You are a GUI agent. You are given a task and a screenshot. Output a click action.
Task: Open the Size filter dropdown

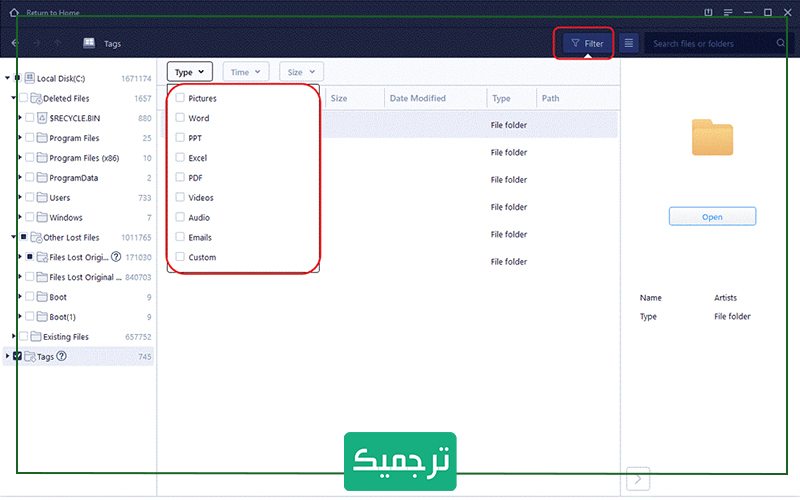301,72
